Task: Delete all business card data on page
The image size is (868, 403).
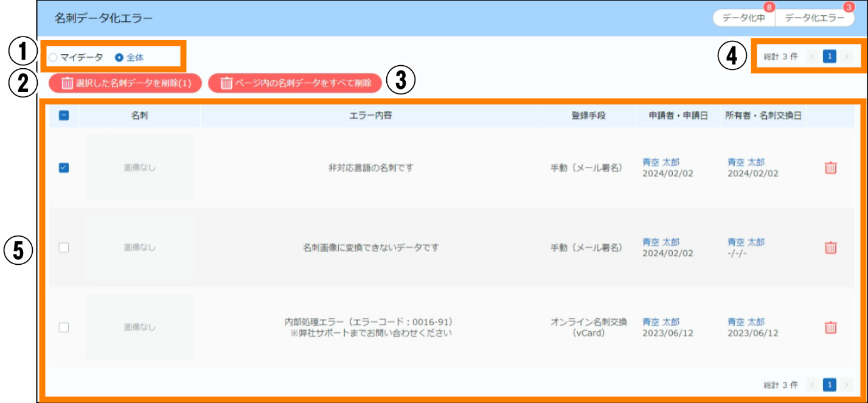Action: coord(295,83)
